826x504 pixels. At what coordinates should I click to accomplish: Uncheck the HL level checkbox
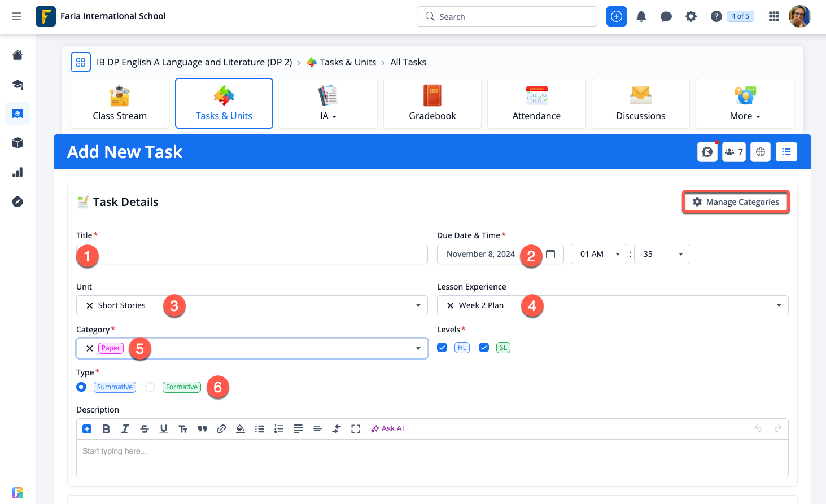pyautogui.click(x=442, y=348)
